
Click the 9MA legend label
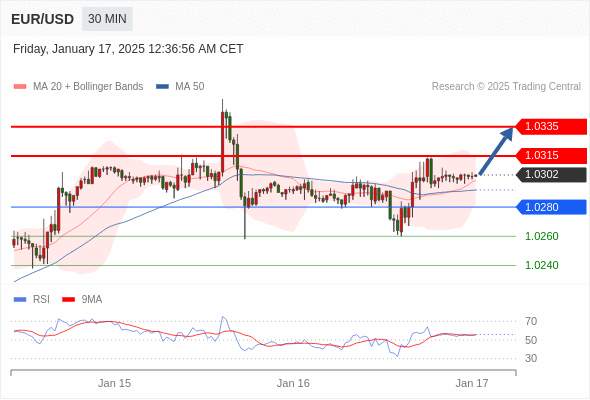pyautogui.click(x=92, y=300)
